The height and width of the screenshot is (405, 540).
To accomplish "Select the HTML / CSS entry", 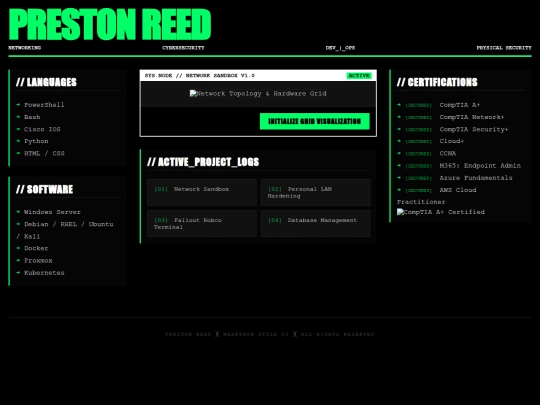I will (x=44, y=153).
